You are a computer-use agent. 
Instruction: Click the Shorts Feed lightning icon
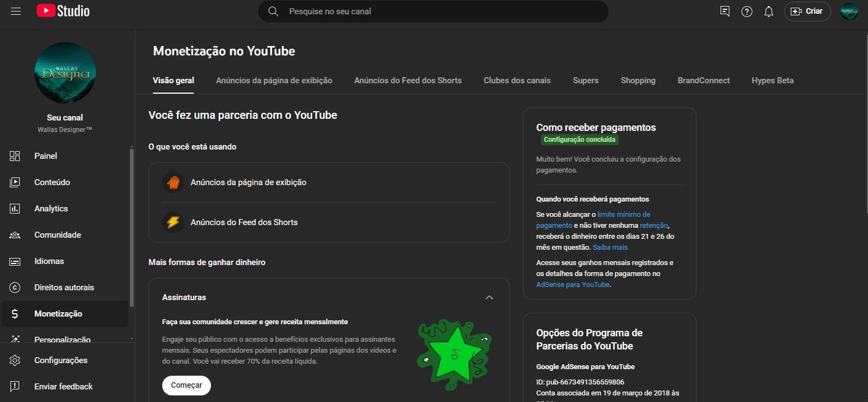click(173, 222)
